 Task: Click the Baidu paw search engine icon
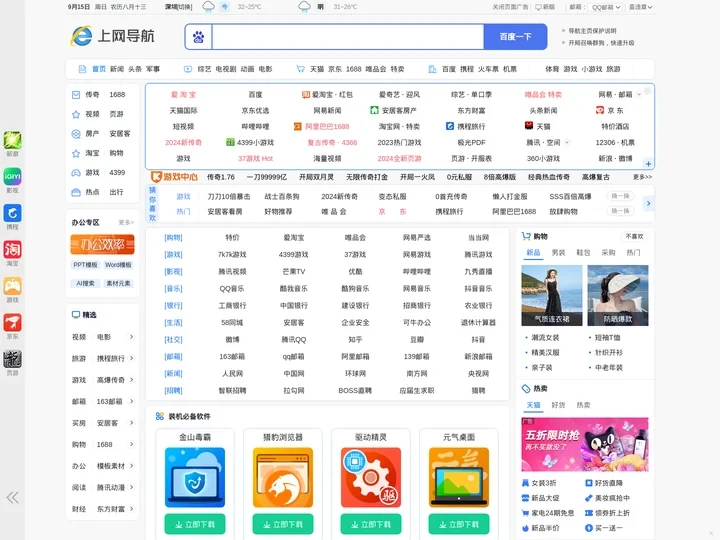(x=198, y=37)
